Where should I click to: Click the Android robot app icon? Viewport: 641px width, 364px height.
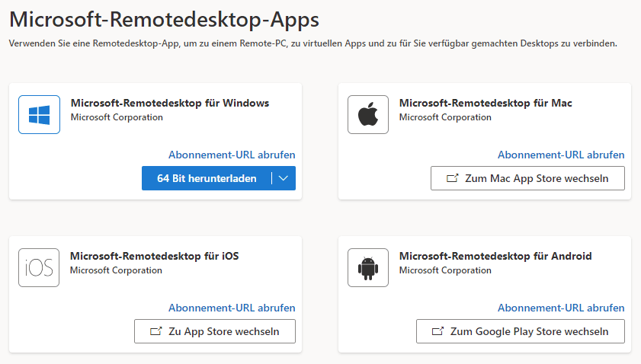[368, 267]
